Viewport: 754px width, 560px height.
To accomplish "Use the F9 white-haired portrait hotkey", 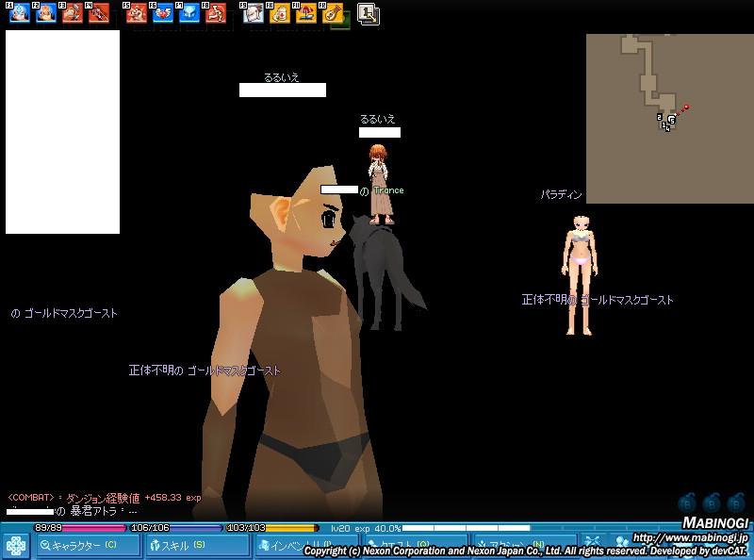I will (254, 13).
